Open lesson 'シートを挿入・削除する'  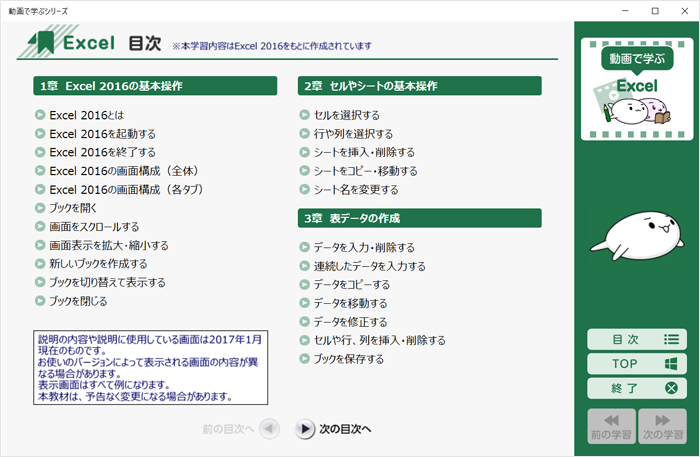357,153
